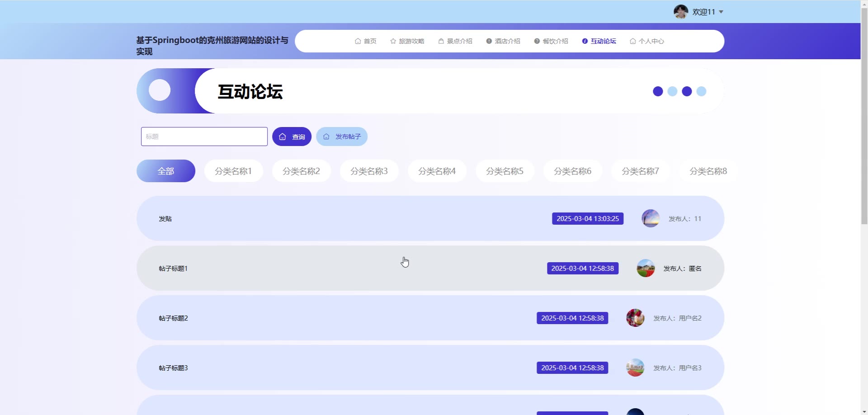This screenshot has height=415, width=868.
Task: Click the icon beside 酒店介绍
Action: (489, 41)
